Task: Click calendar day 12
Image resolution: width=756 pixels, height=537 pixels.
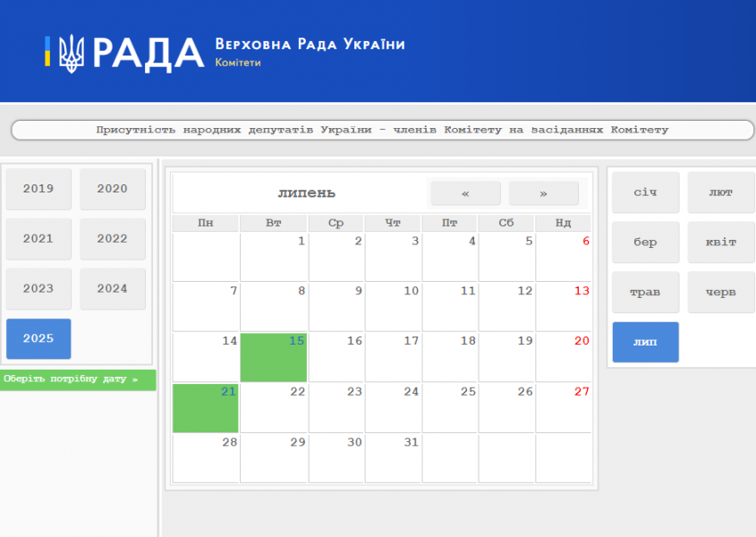Action: 506,307
